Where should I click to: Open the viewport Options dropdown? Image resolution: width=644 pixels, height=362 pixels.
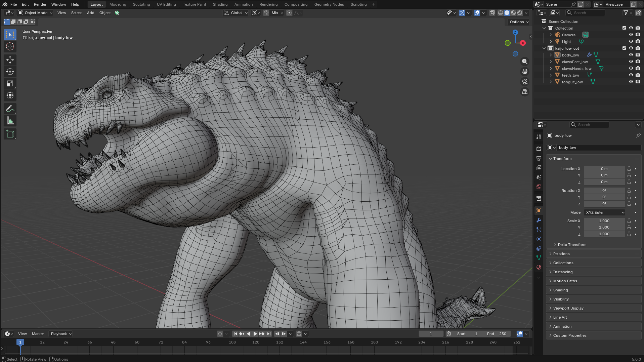519,22
